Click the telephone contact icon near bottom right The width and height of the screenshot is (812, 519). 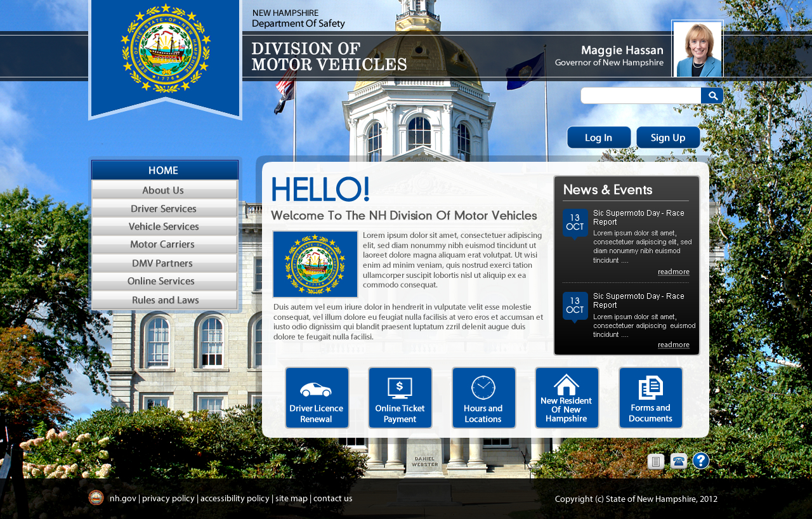tap(678, 461)
